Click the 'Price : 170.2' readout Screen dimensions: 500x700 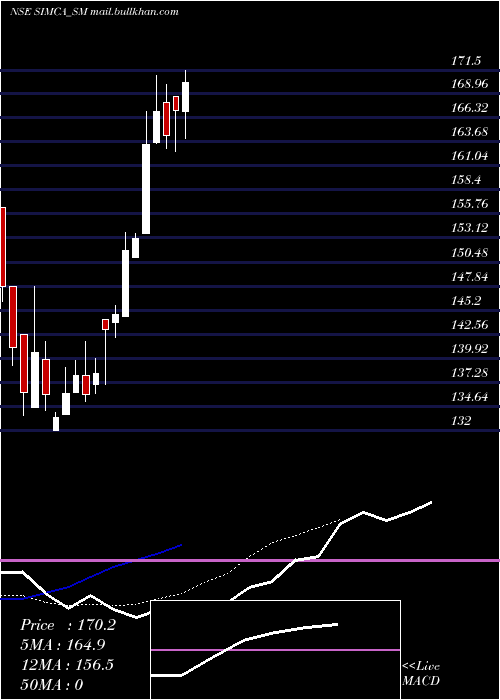tap(68, 625)
